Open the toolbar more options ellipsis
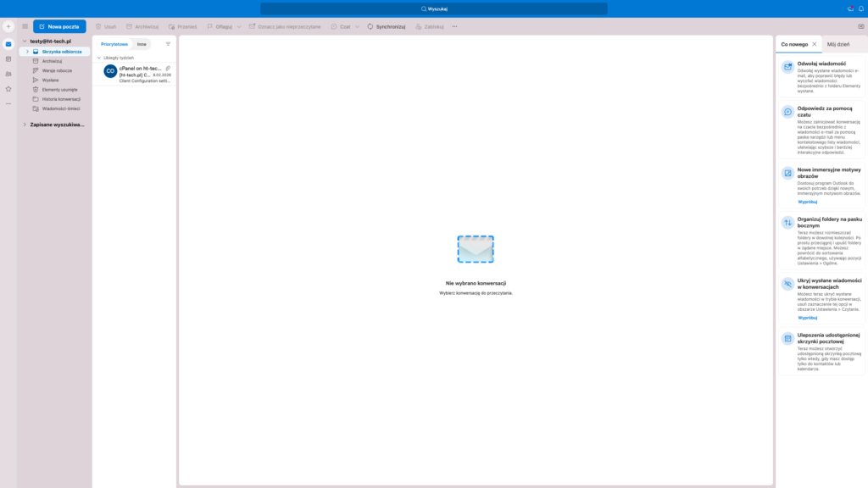 pyautogui.click(x=454, y=26)
